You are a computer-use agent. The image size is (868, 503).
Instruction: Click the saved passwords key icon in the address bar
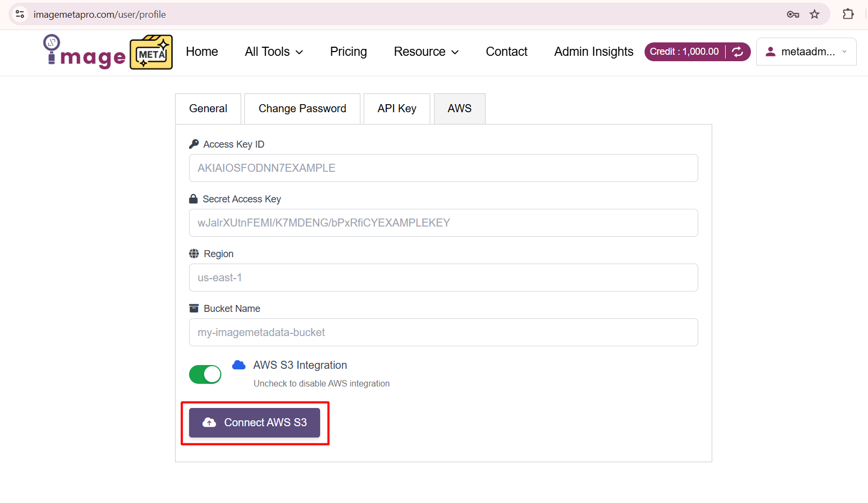pyautogui.click(x=793, y=14)
